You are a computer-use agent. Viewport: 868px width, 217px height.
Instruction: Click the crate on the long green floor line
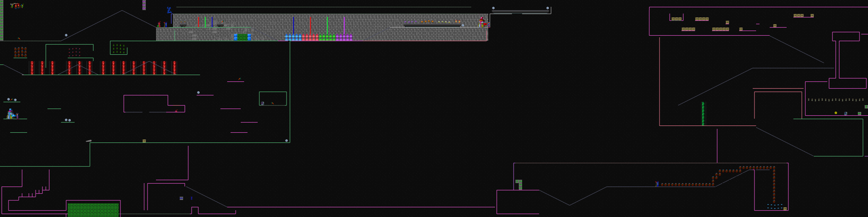(144, 141)
